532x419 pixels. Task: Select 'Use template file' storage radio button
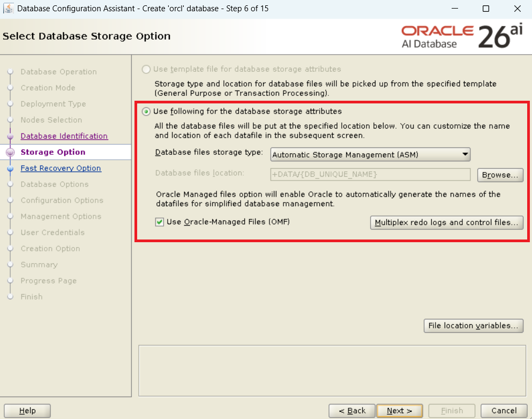click(146, 69)
